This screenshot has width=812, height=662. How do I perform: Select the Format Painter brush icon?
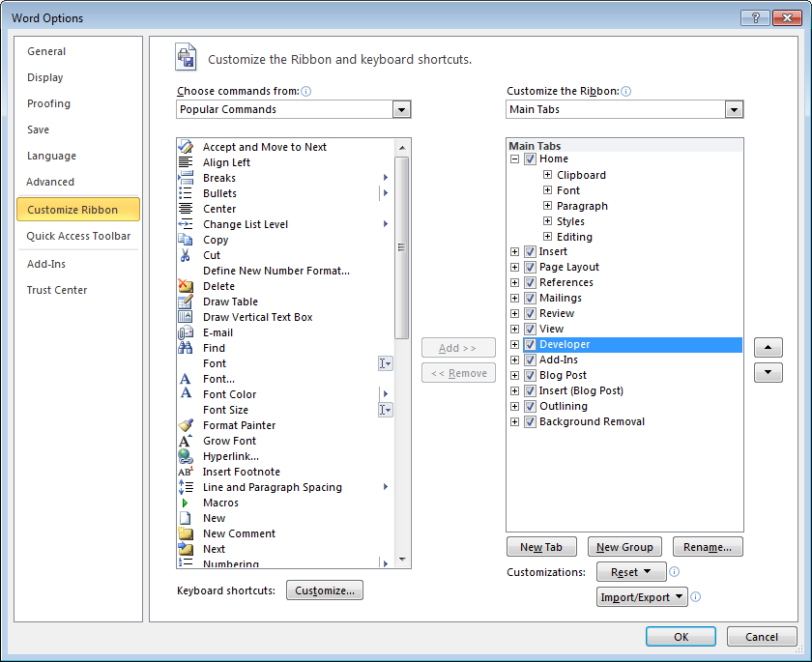pos(186,425)
